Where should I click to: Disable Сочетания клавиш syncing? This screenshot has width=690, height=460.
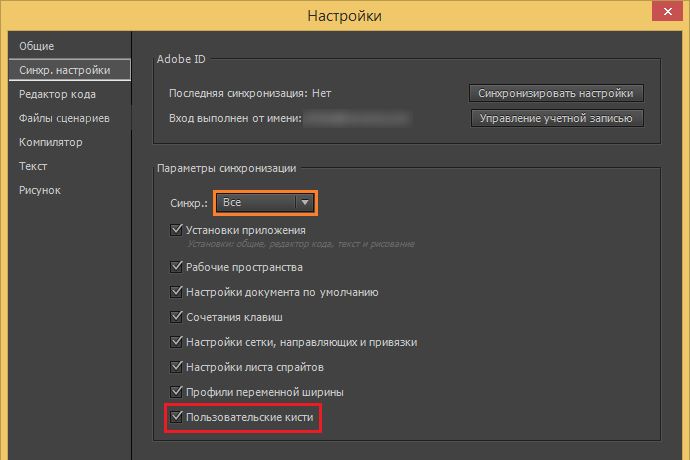(x=177, y=317)
